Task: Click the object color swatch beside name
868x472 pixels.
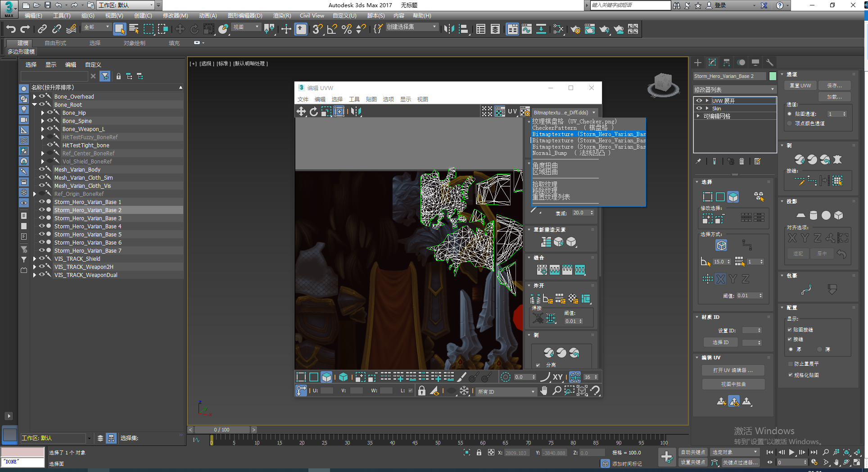Action: coord(773,76)
